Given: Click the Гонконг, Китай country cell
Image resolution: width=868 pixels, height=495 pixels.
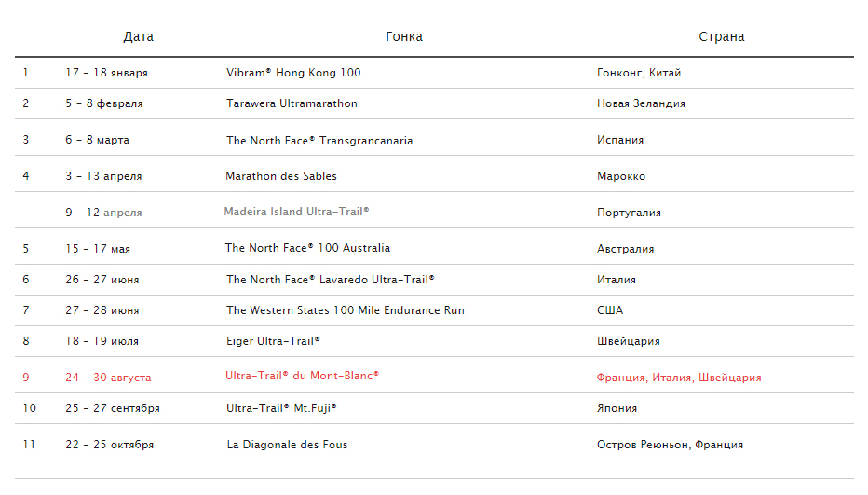Looking at the screenshot, I should (x=639, y=73).
